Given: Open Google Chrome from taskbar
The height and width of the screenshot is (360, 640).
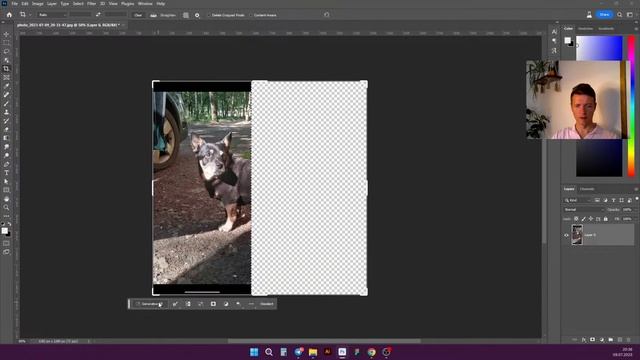Looking at the screenshot, I should (x=371, y=352).
